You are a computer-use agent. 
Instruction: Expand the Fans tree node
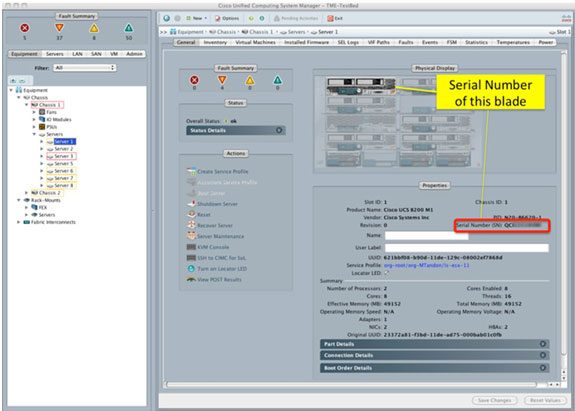tap(34, 112)
